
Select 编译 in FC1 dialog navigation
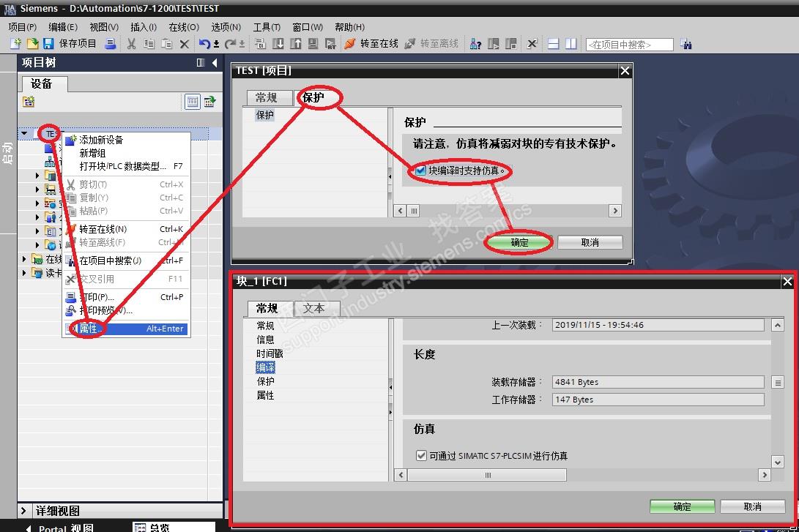266,367
